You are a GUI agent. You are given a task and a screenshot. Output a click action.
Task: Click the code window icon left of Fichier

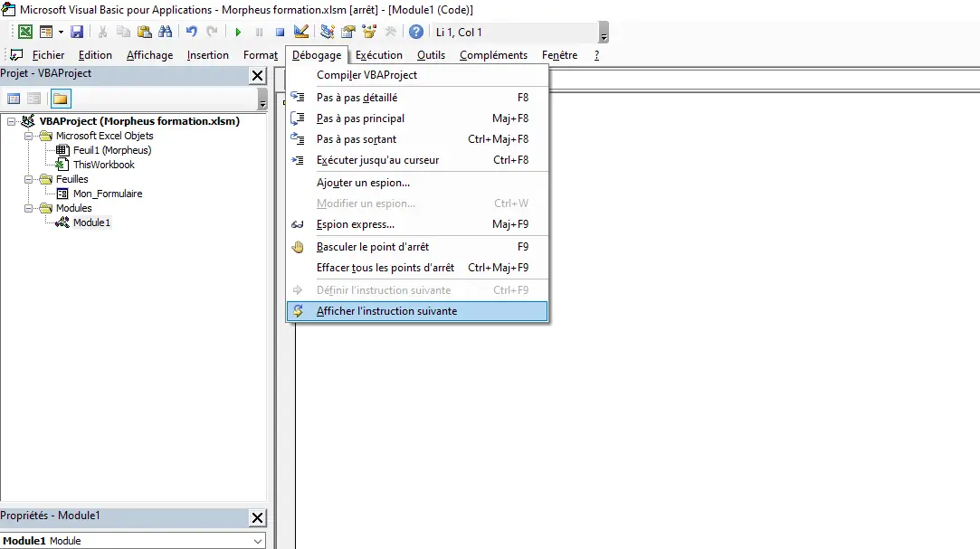(x=16, y=55)
